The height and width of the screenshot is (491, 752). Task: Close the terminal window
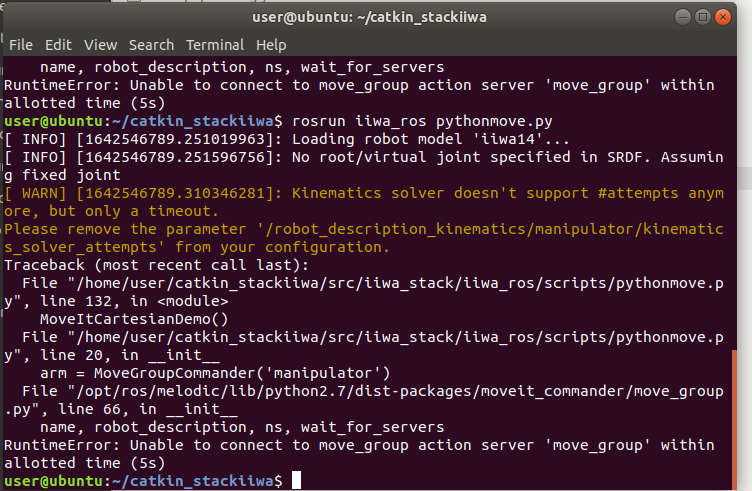point(723,17)
